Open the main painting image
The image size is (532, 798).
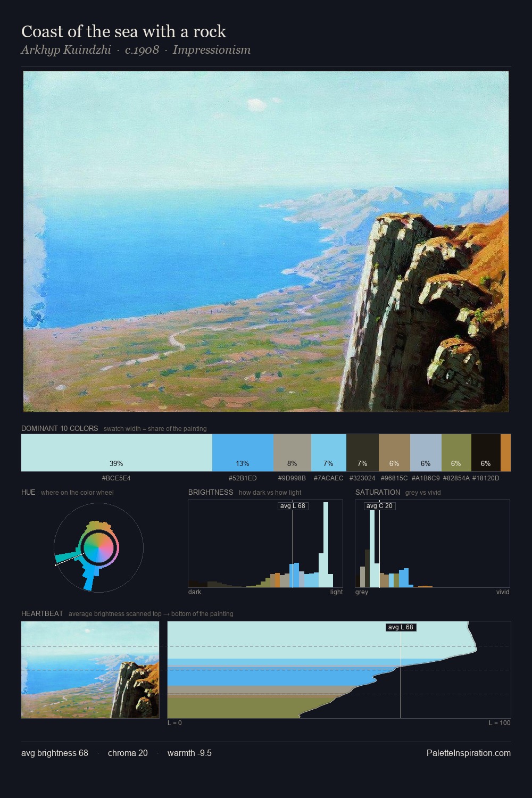pyautogui.click(x=266, y=242)
